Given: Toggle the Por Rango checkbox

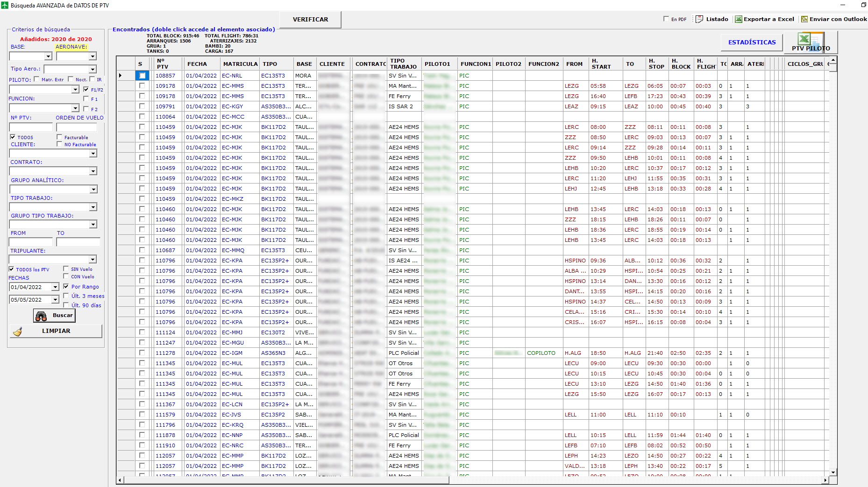Looking at the screenshot, I should [x=66, y=286].
